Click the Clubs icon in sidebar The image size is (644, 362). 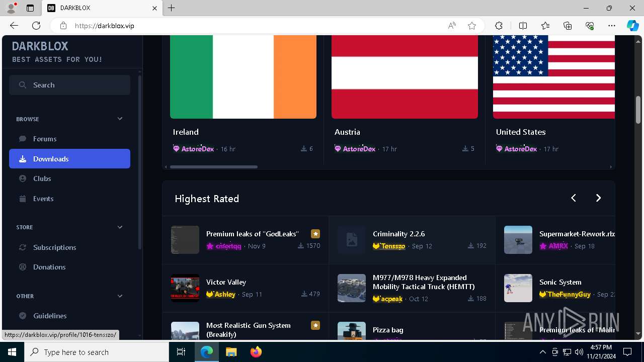23,178
